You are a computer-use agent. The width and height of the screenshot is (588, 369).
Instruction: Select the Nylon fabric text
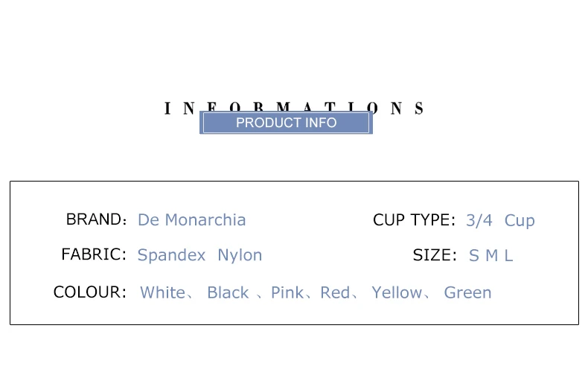click(x=240, y=255)
